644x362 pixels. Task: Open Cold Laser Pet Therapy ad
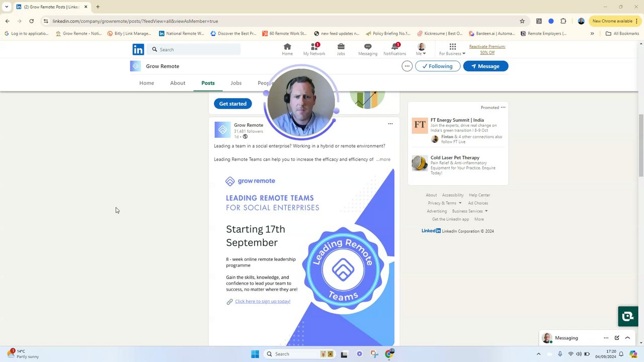[455, 157]
